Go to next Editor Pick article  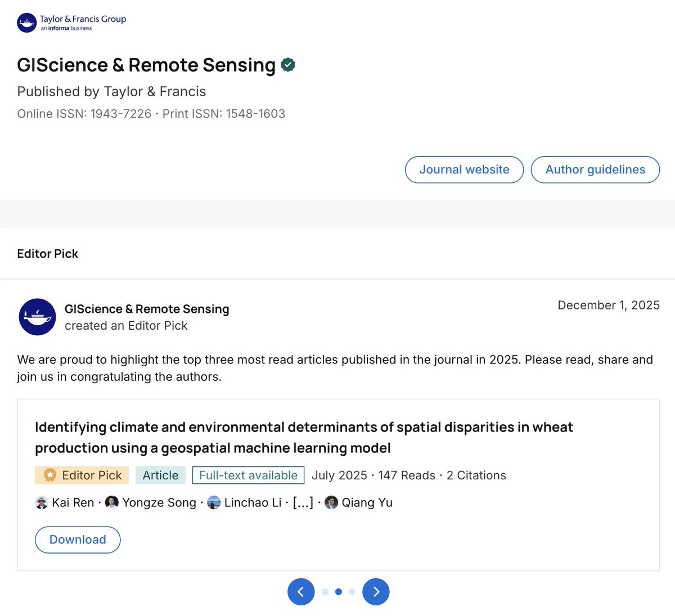(376, 592)
